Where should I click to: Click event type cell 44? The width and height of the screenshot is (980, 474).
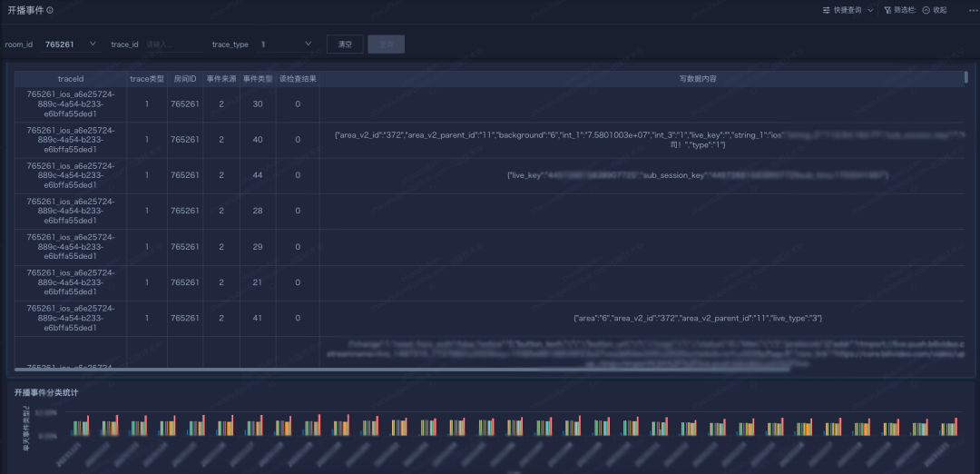click(x=258, y=175)
